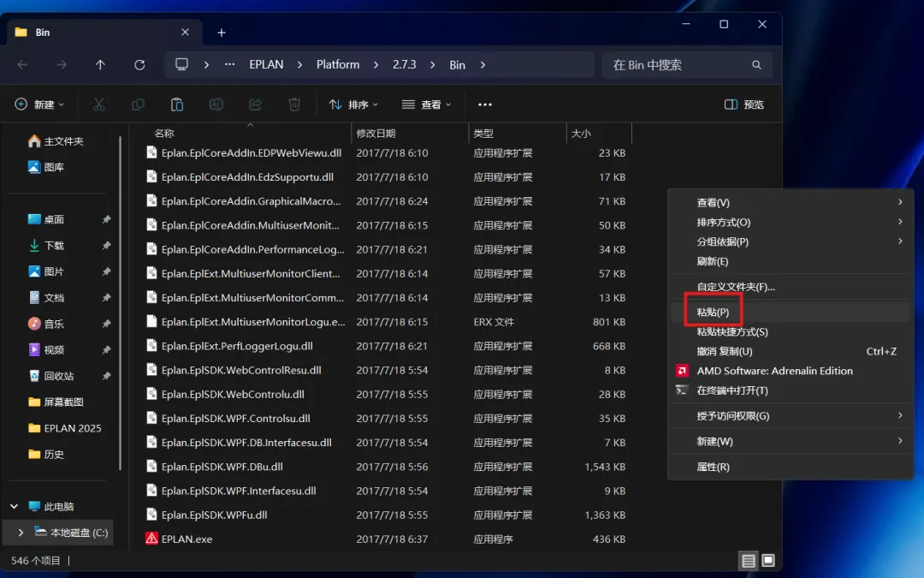The width and height of the screenshot is (924, 578).
Task: Click the search magnifier icon
Action: tap(756, 65)
